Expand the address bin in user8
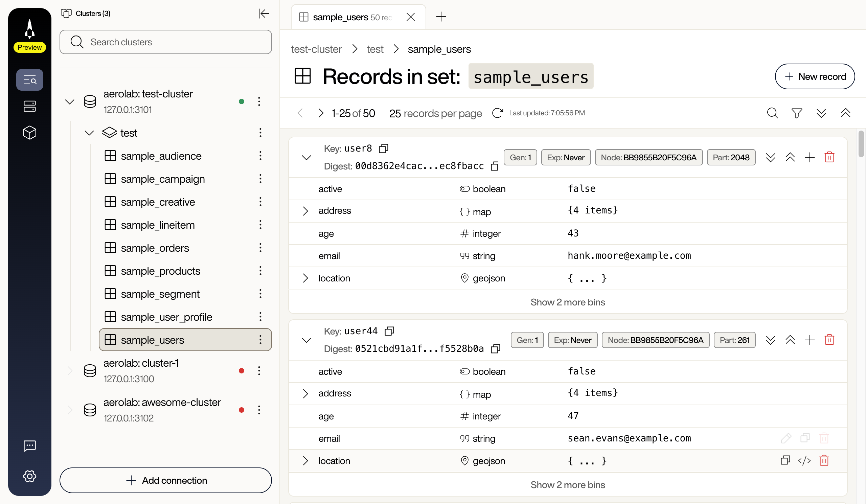 coord(305,211)
